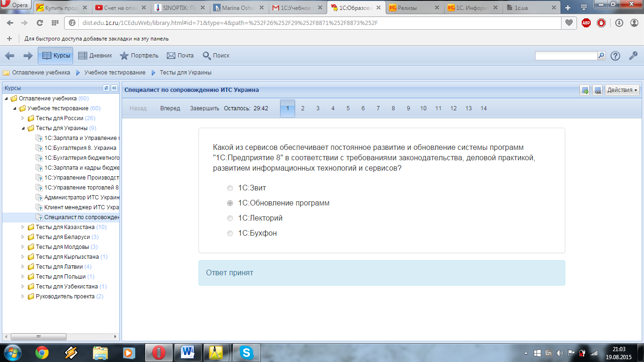
Task: Open Портфель from the toolbar
Action: [139, 56]
